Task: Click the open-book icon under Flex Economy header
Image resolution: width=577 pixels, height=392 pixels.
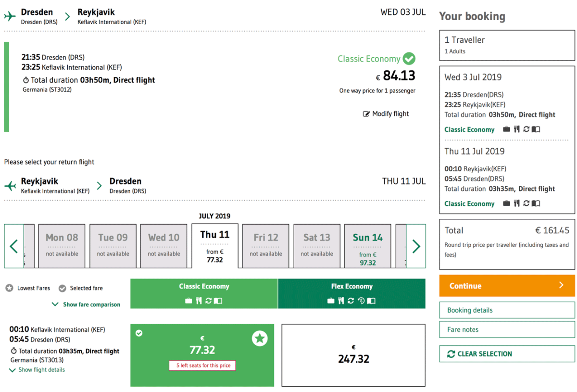Action: (371, 301)
